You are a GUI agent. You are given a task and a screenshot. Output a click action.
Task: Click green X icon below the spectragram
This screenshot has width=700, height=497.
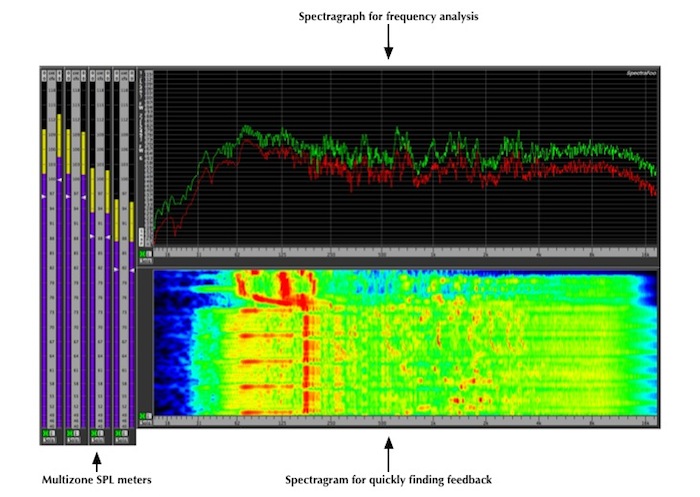pos(142,416)
